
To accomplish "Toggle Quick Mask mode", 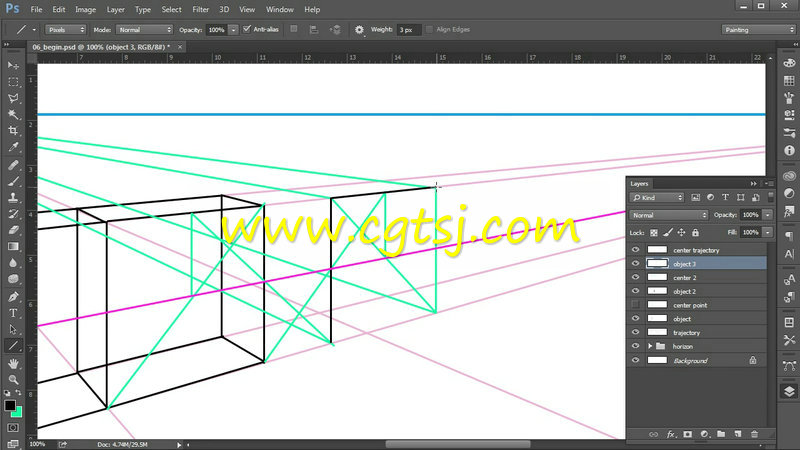I will point(13,428).
